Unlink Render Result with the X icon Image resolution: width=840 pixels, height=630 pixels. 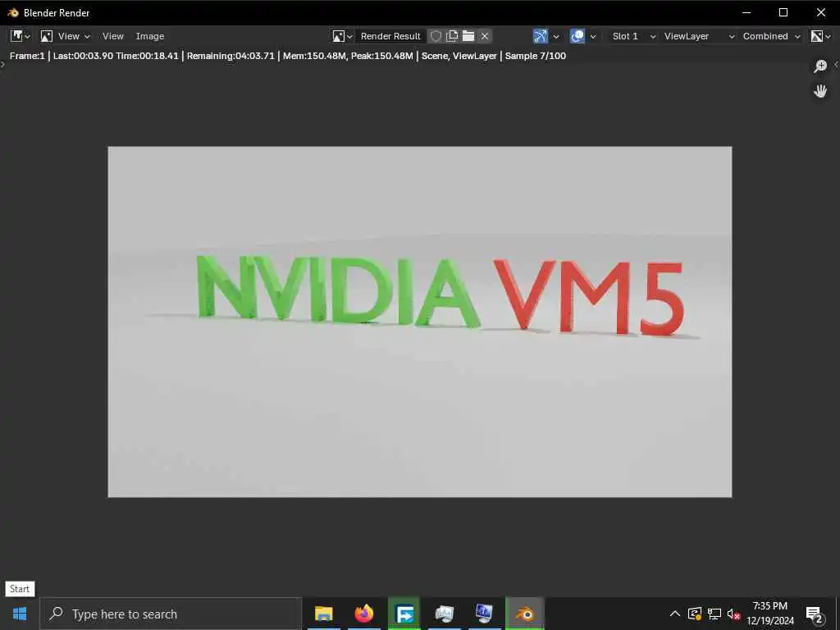485,36
